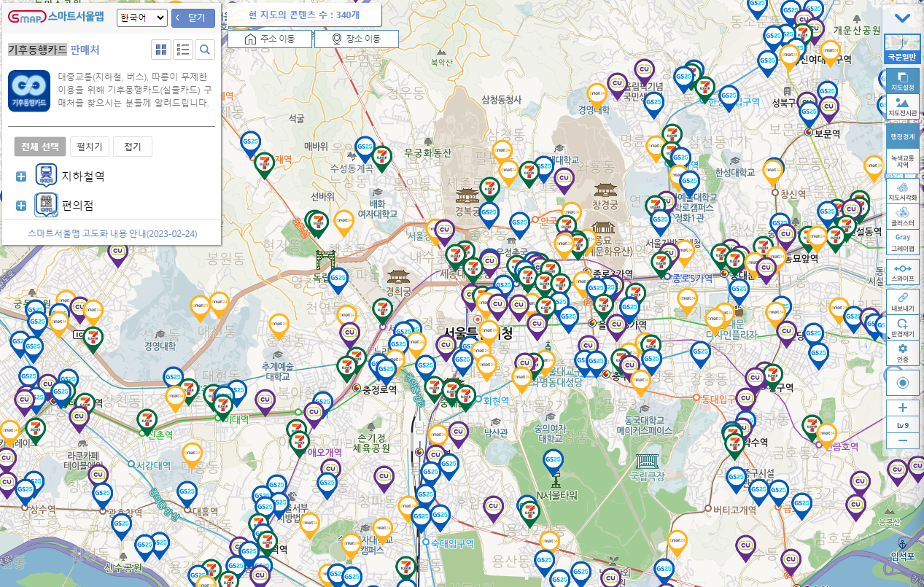Screen dimensions: 924x587
Task: Click 전체 선택 to select all layers
Action: click(x=40, y=147)
